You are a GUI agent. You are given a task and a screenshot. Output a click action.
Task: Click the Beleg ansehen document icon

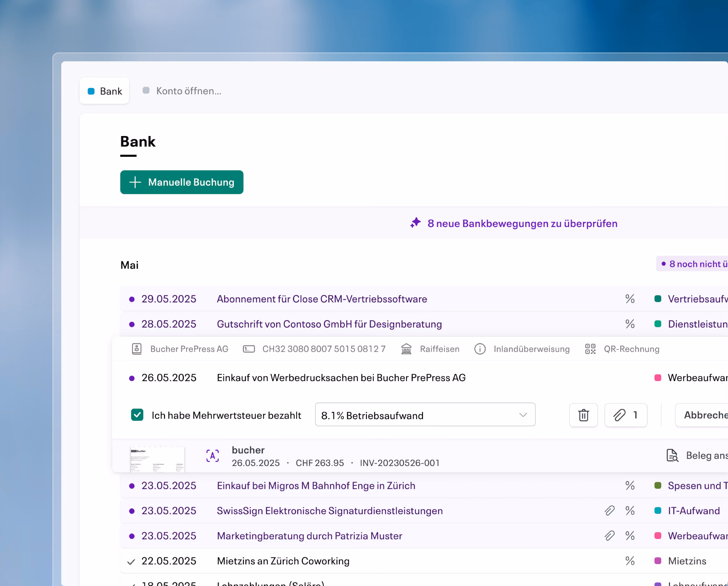(672, 455)
